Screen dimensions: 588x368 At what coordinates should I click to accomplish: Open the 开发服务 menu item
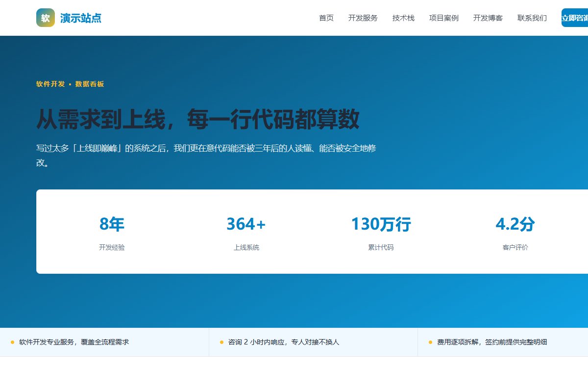363,18
